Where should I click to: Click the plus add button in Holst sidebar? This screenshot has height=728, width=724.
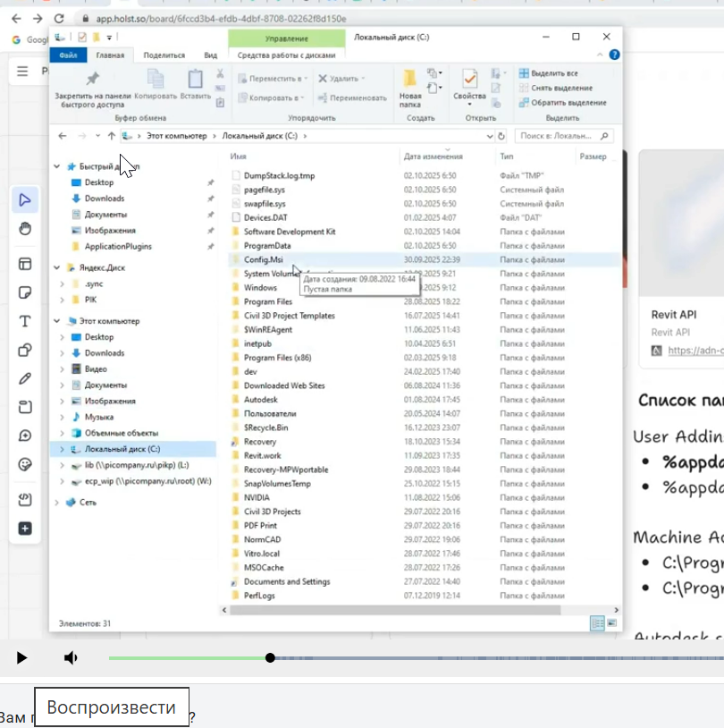pos(25,529)
